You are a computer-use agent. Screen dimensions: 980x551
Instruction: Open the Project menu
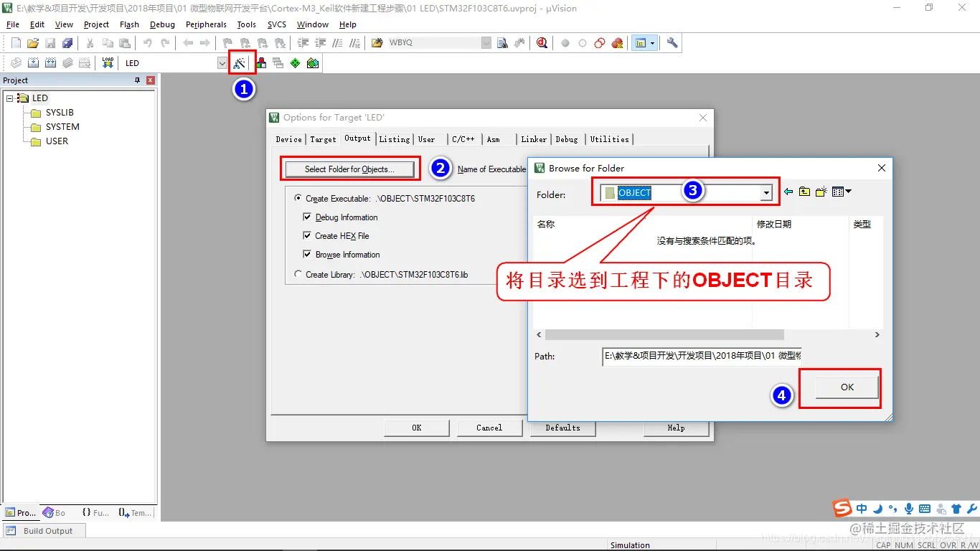[96, 24]
